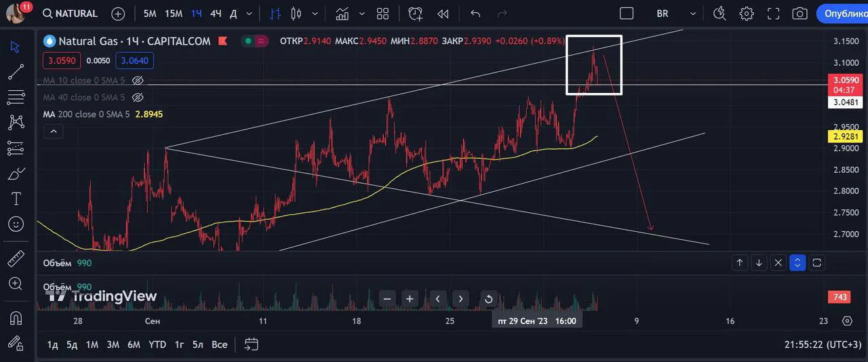Take a chart snapshot with camera
Screen dimensions: 868x362
coord(800,14)
